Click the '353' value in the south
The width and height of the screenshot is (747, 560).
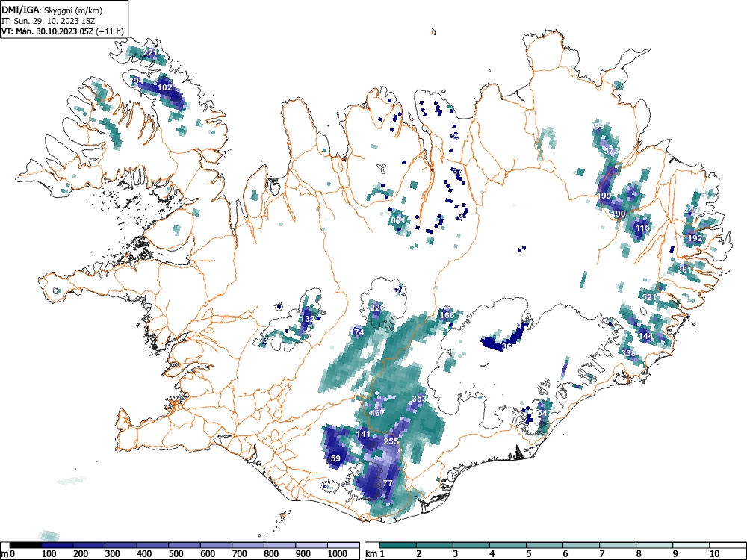419,399
